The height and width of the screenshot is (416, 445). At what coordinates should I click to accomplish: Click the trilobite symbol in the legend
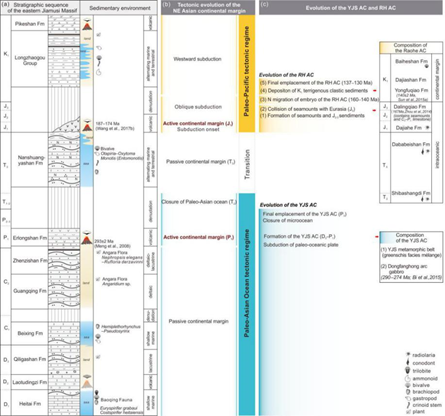(x=407, y=370)
